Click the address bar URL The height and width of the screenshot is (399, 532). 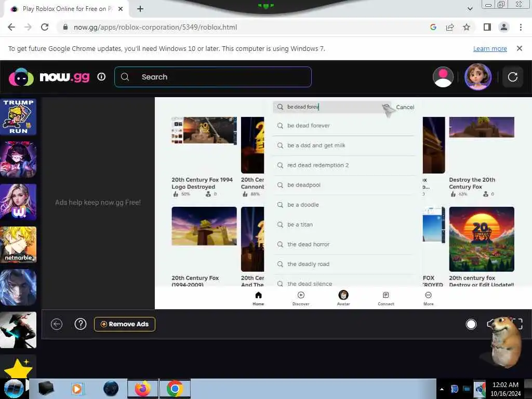[x=155, y=27]
